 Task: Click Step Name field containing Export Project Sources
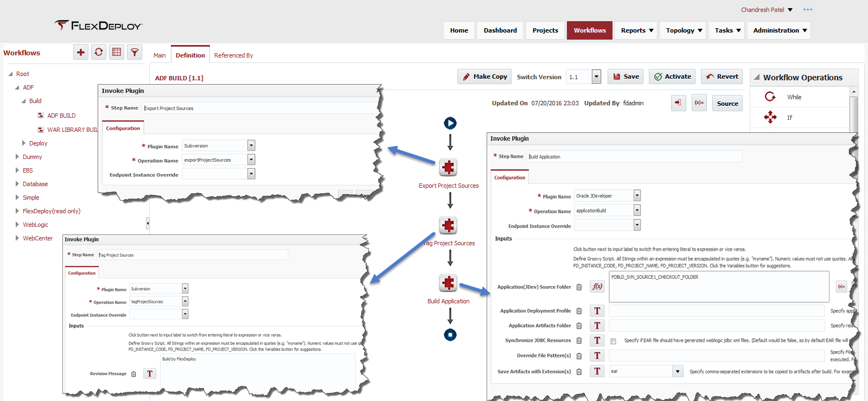[x=260, y=108]
